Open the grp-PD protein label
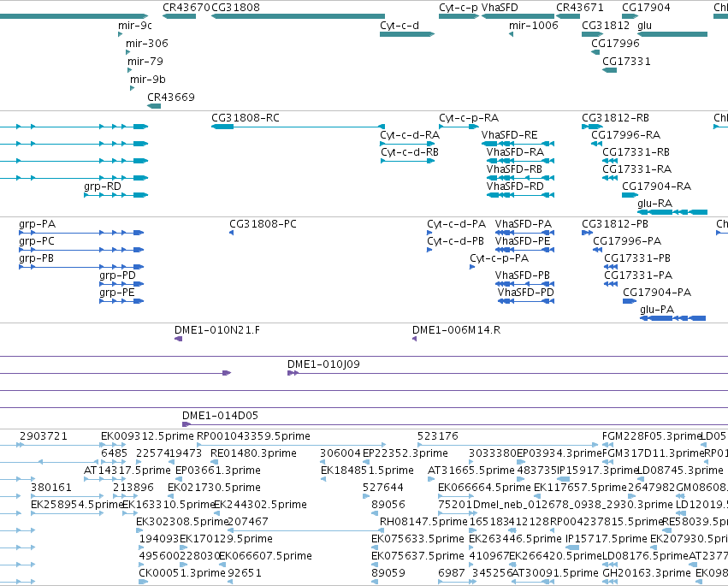Screen dimensions: 728x586 (x=117, y=275)
